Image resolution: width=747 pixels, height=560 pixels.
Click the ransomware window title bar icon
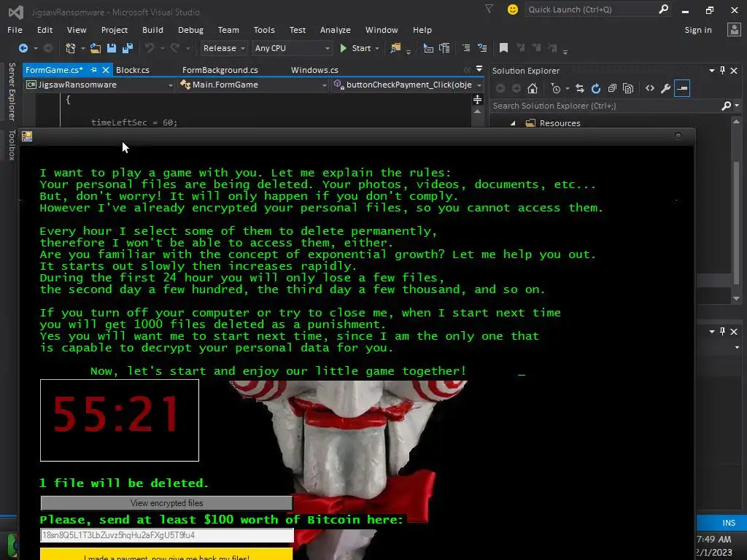tap(27, 136)
